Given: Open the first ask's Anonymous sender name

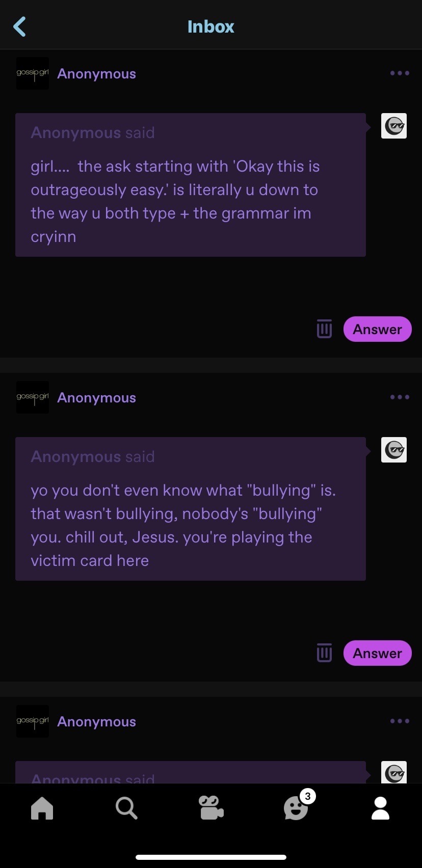Looking at the screenshot, I should pos(97,74).
